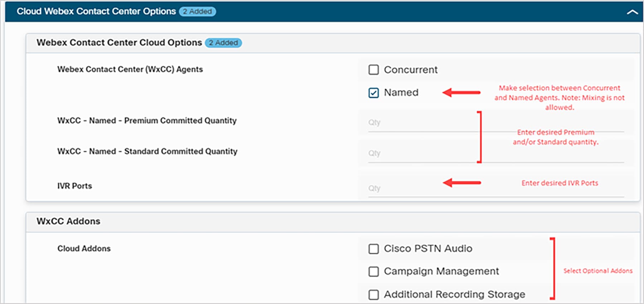Check the Cisco PSTN Audio addon
The width and height of the screenshot is (644, 304).
[x=374, y=249]
